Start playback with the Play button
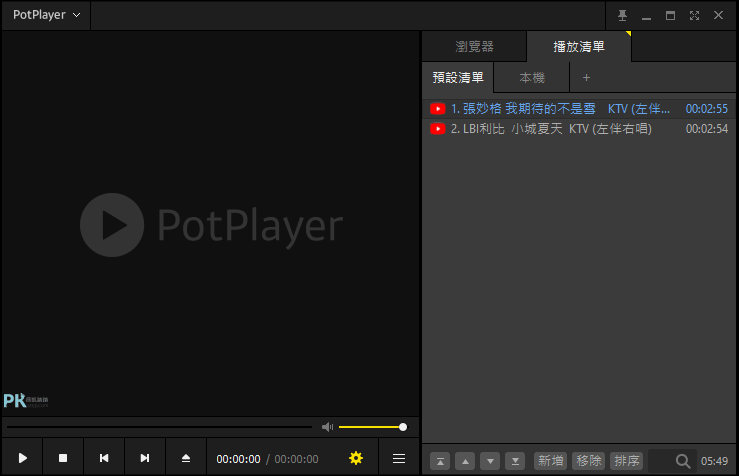 pos(22,458)
